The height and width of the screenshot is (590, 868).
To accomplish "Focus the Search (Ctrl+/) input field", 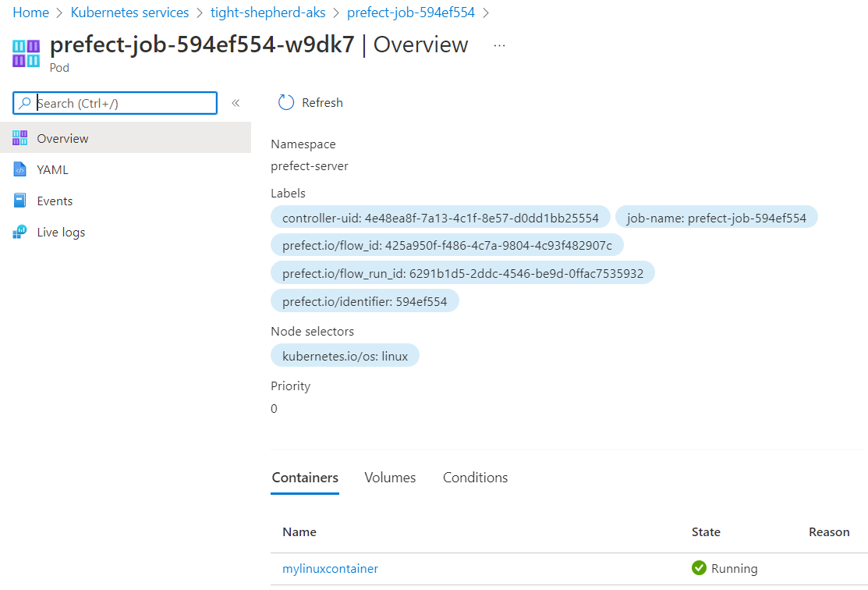I will 115,103.
